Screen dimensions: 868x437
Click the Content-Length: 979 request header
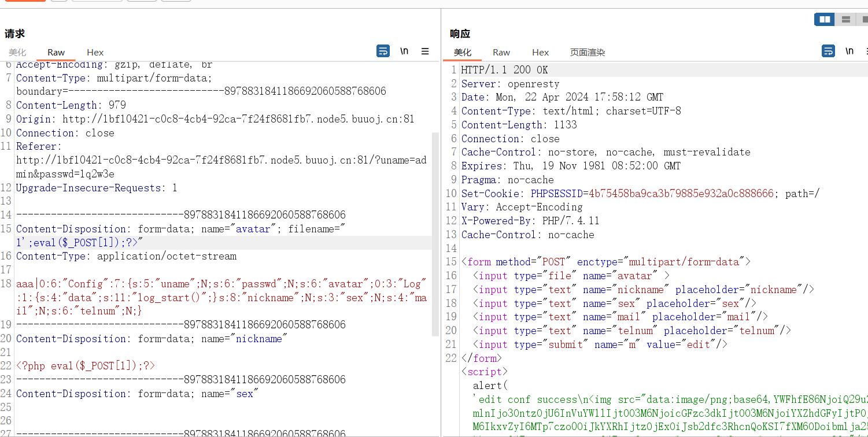point(71,105)
